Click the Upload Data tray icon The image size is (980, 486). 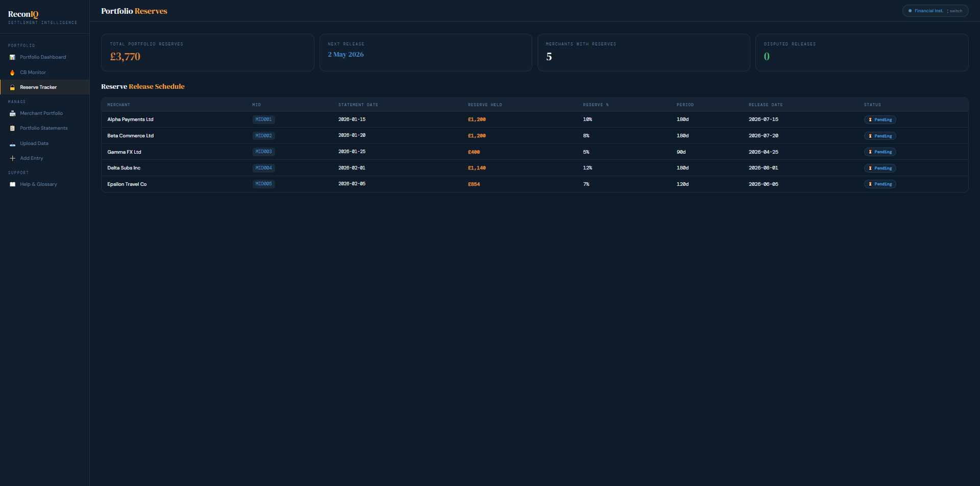(x=12, y=143)
